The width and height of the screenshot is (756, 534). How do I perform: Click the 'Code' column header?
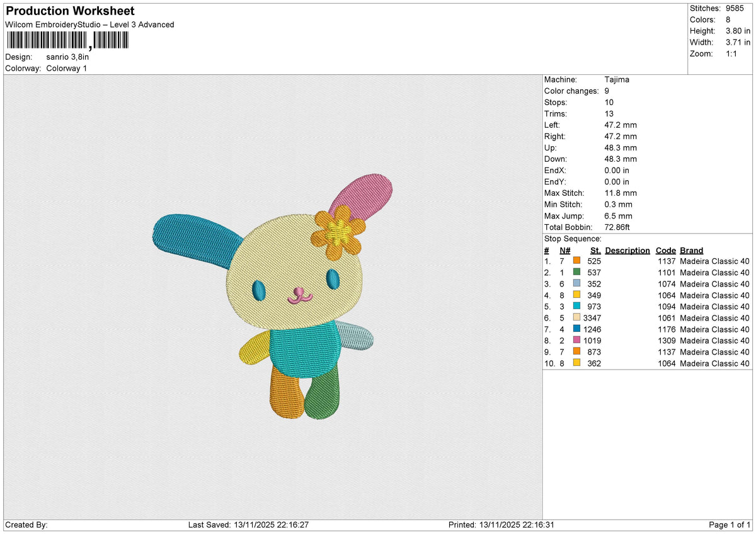click(x=665, y=250)
